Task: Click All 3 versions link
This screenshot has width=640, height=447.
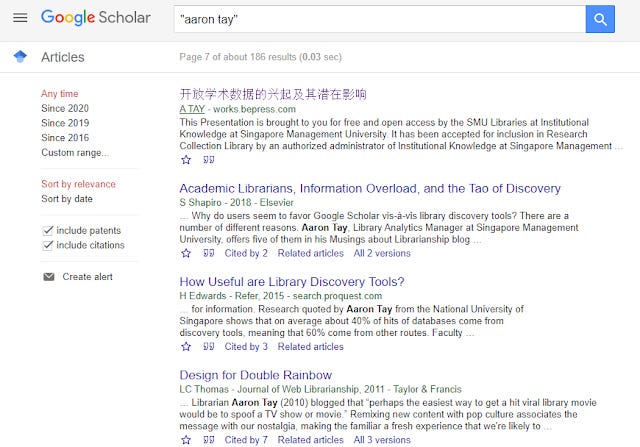Action: point(382,440)
